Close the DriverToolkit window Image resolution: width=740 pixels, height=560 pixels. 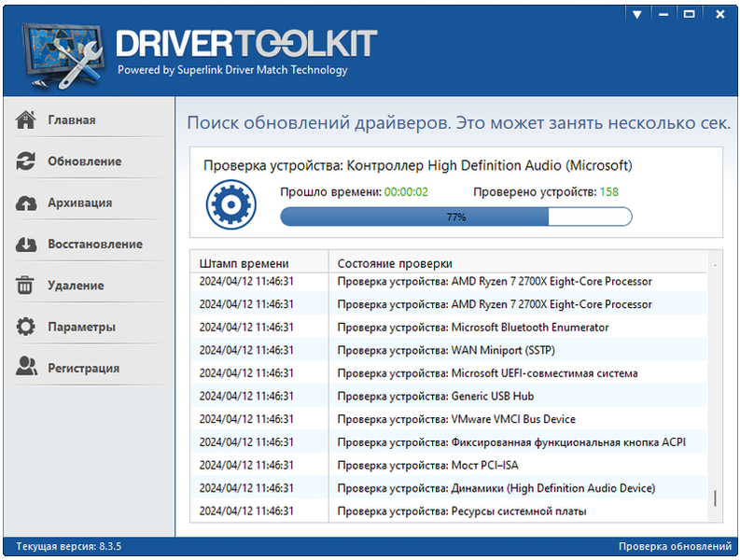coord(719,15)
